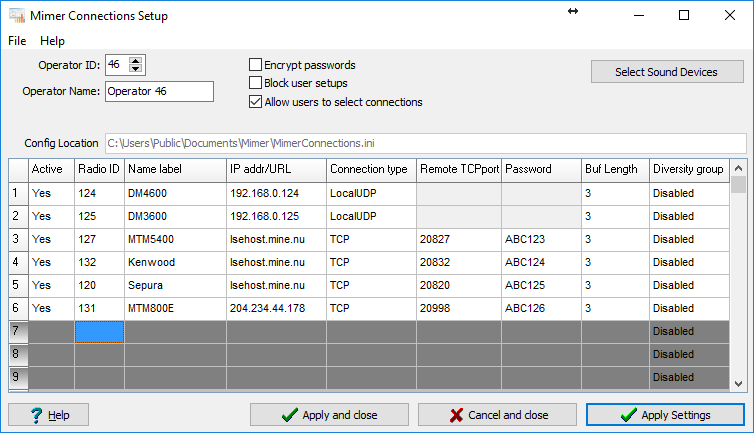The height and width of the screenshot is (433, 754).
Task: Click the Config Location path field
Action: coord(426,143)
